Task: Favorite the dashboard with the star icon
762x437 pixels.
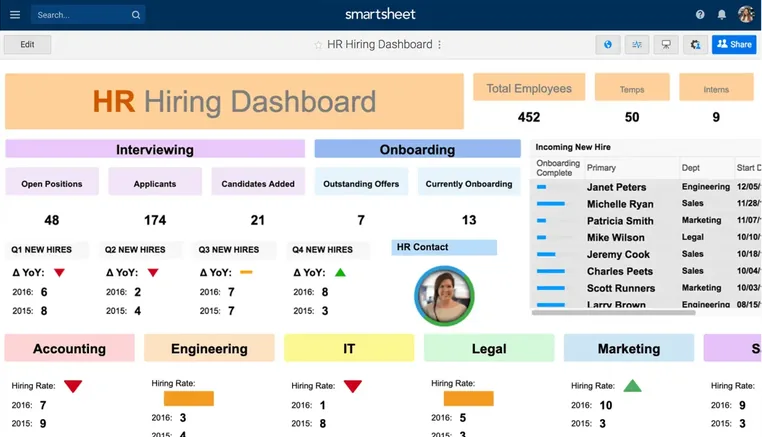Action: click(318, 45)
